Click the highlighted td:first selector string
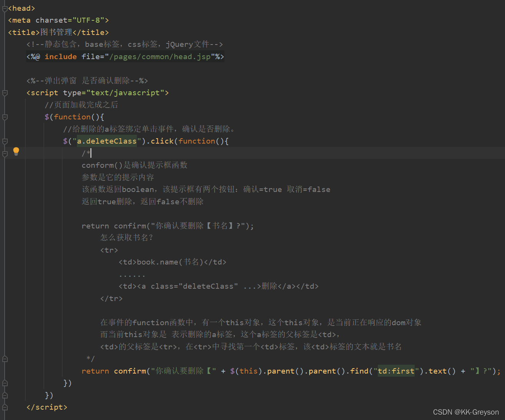The image size is (505, 420). click(396, 371)
